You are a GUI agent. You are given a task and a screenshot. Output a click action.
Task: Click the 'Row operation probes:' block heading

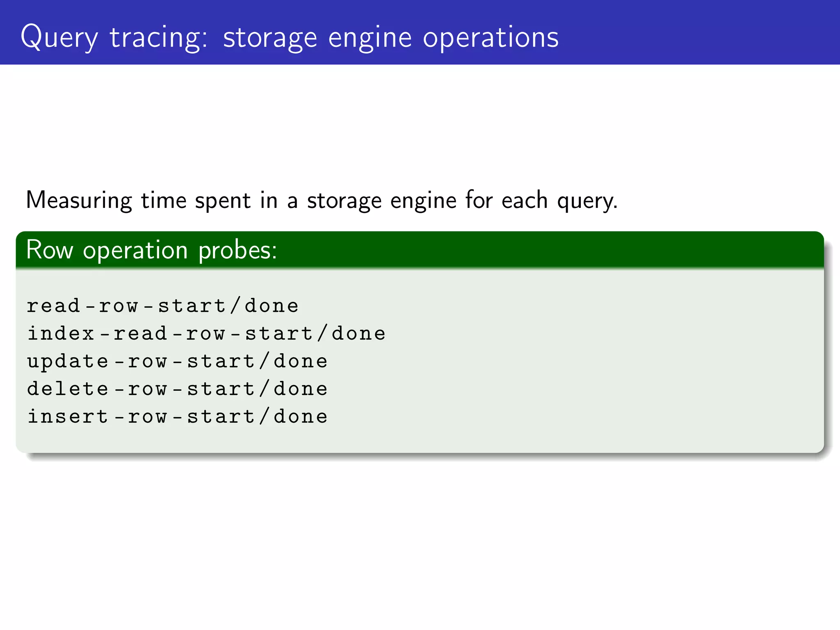pos(151,250)
